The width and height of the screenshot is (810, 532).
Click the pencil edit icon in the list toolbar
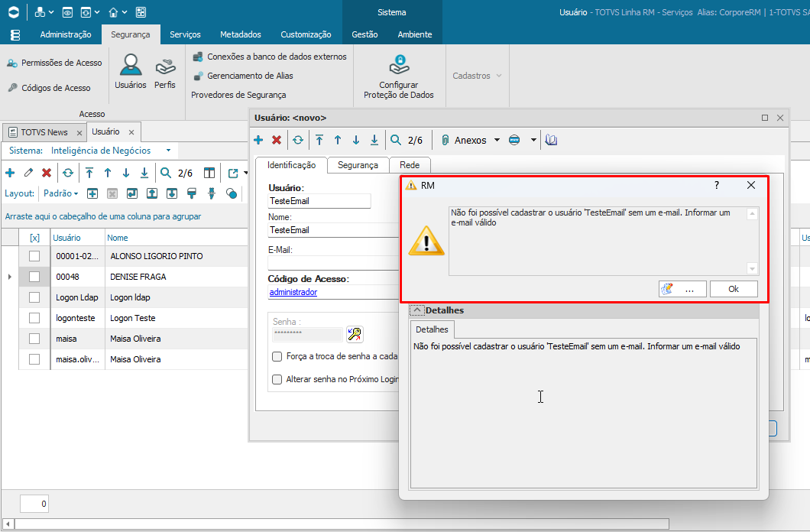[x=28, y=173]
